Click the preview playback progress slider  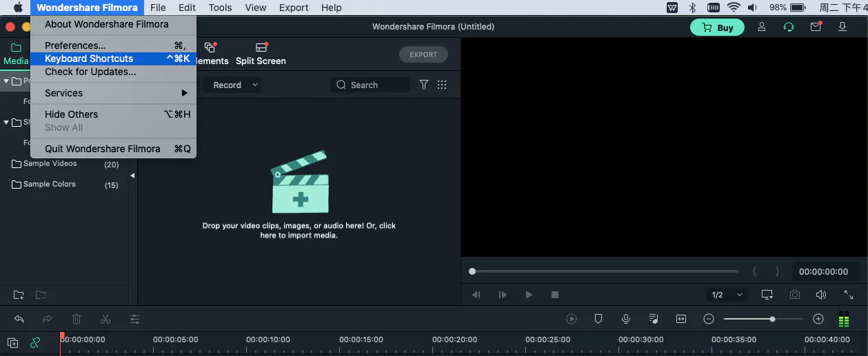pyautogui.click(x=605, y=271)
